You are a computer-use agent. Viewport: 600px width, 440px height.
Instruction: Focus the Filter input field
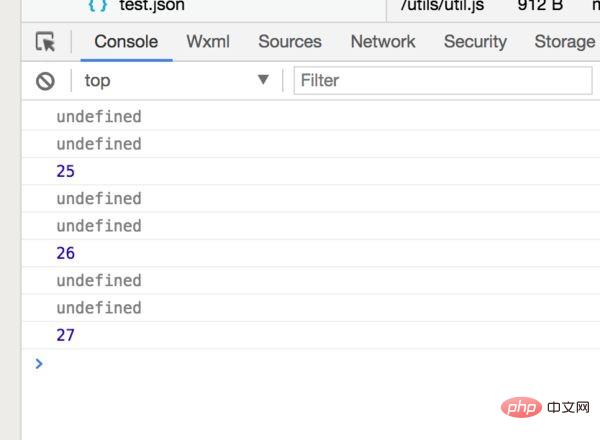pyautogui.click(x=443, y=80)
